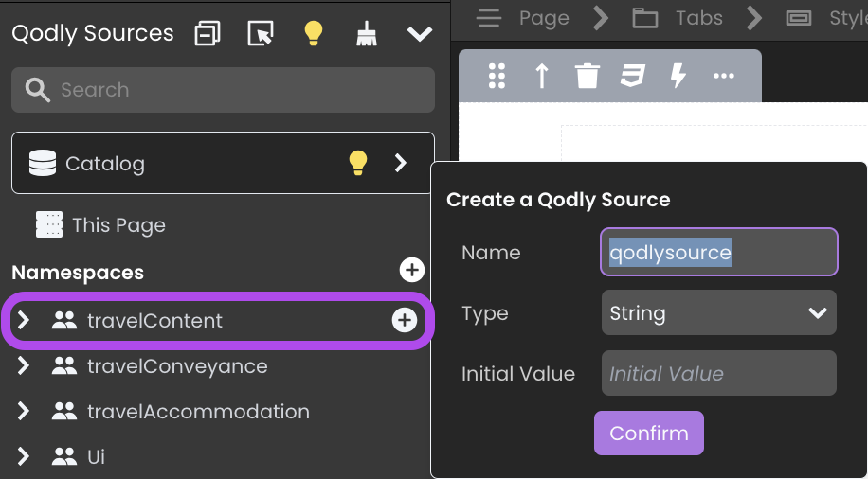Viewport: 868px width, 479px height.
Task: Click the Namespaces heading
Action: pyautogui.click(x=78, y=273)
